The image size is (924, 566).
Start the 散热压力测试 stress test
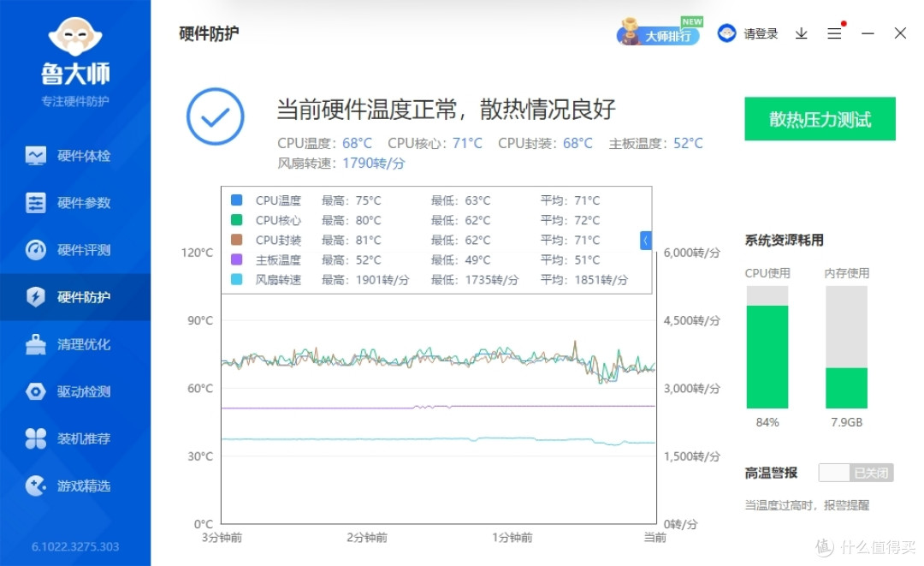pos(820,119)
